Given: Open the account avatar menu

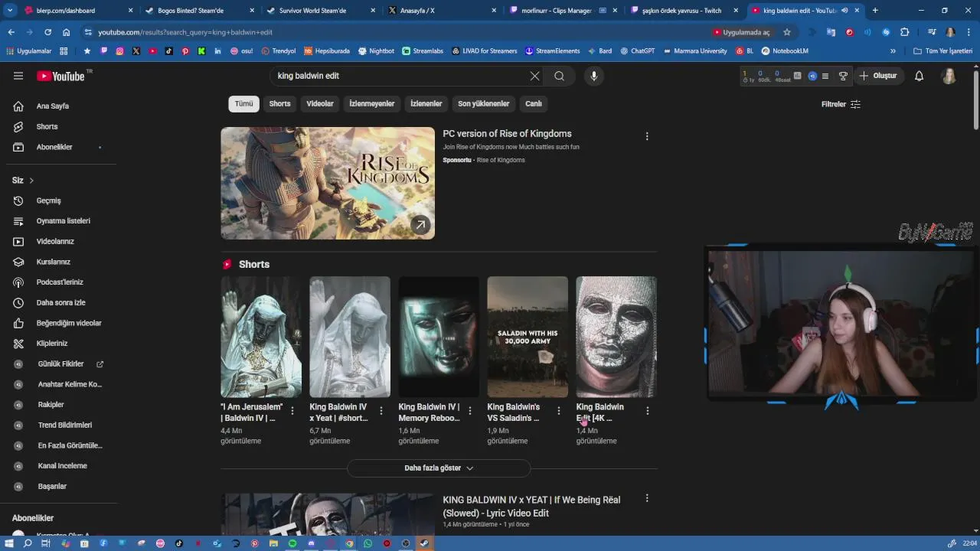Looking at the screenshot, I should (x=949, y=76).
